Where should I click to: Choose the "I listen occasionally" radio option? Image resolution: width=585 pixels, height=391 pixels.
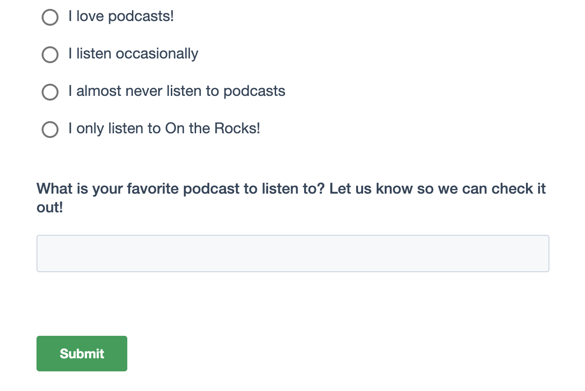[x=50, y=54]
